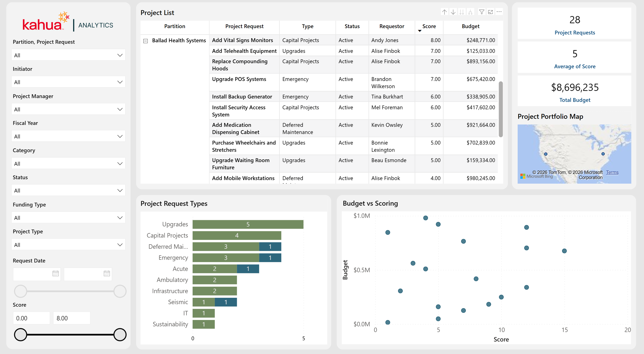Image resolution: width=644 pixels, height=354 pixels.
Task: Click the drill down arrow icon
Action: (453, 12)
